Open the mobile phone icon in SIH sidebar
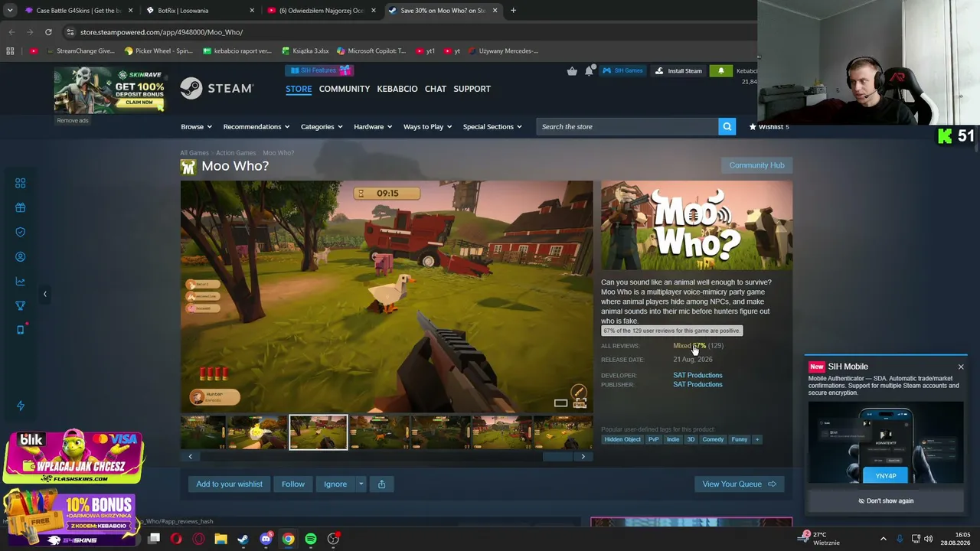The height and width of the screenshot is (551, 980). coord(21,330)
